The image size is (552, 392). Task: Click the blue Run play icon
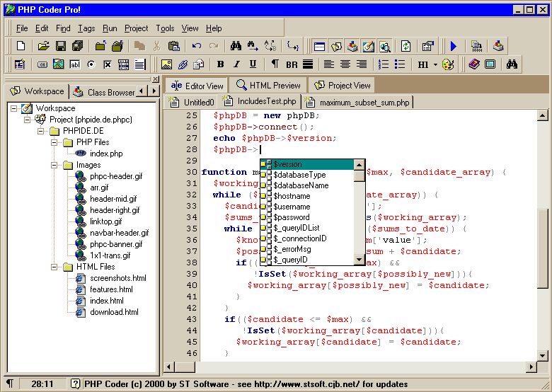(x=454, y=46)
